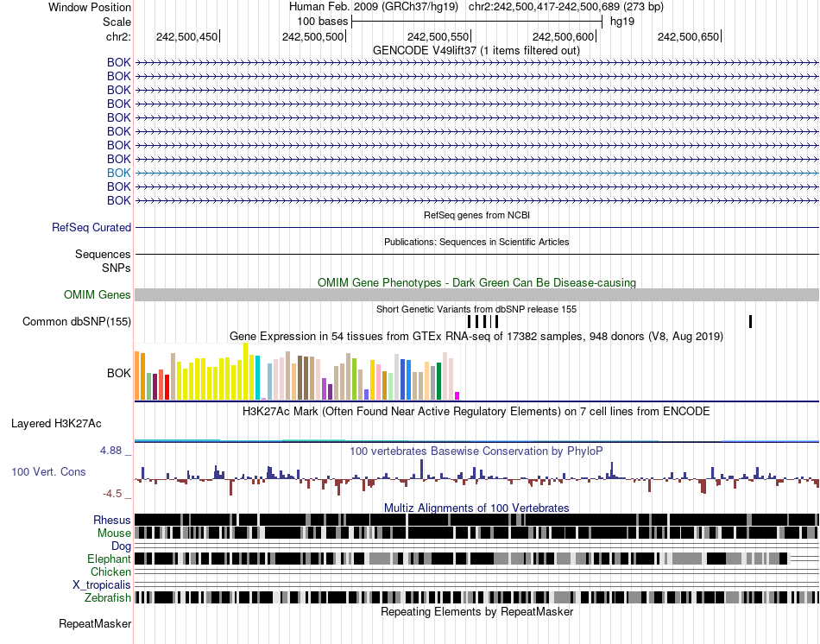Viewport: 820px width, 644px height.
Task: Click the SNPs track label
Action: (117, 268)
